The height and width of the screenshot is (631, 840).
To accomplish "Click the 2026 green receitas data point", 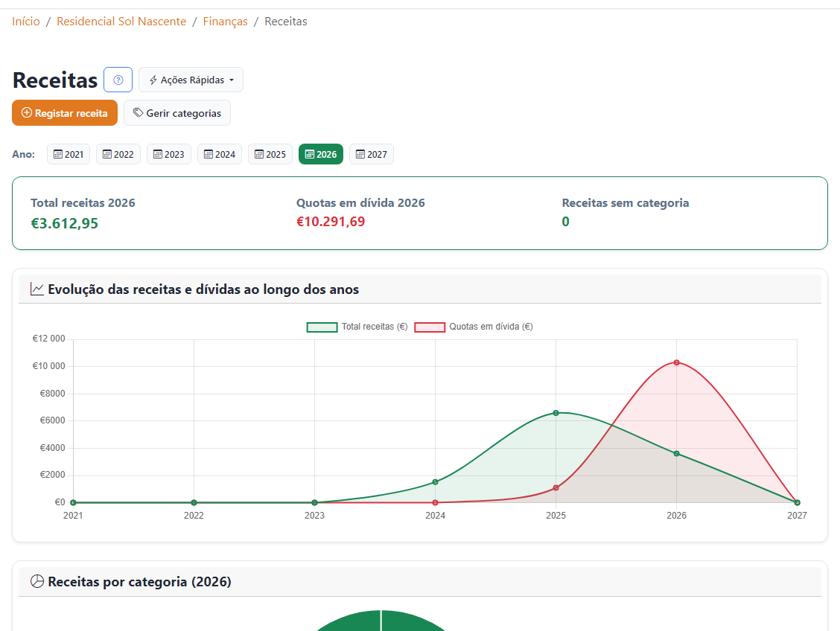I will 677,454.
